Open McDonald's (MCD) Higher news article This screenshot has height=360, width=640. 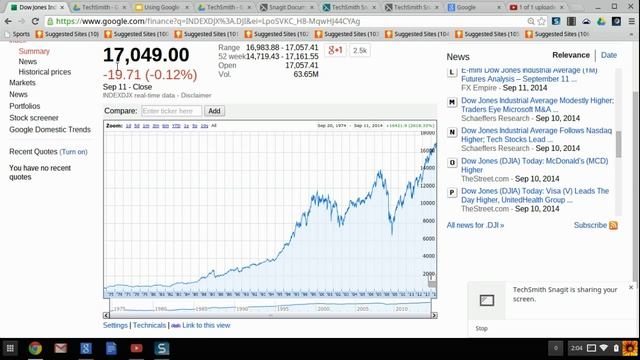coord(534,165)
